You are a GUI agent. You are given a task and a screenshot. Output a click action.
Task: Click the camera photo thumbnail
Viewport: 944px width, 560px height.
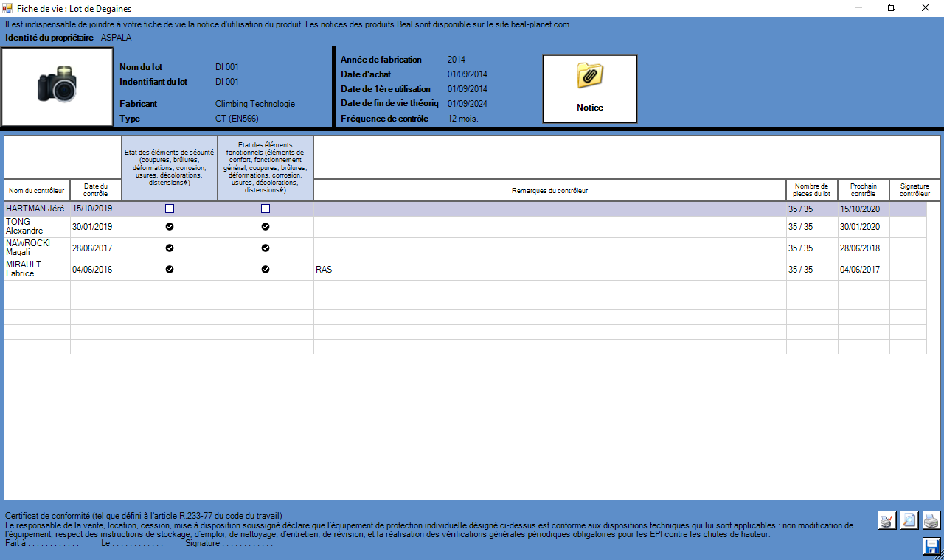tap(58, 87)
